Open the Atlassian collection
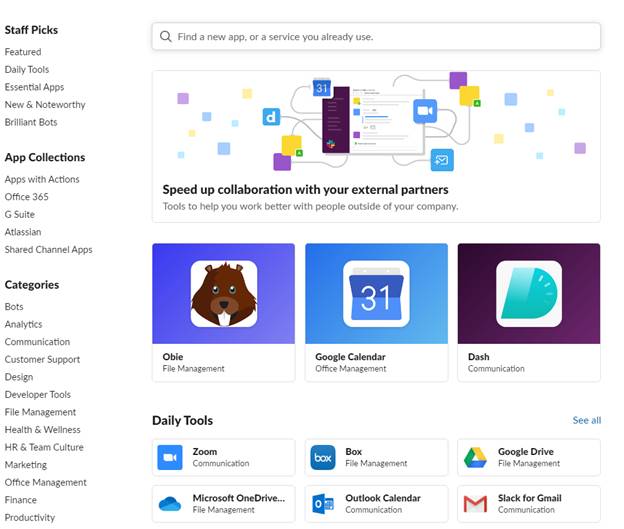Viewport: 624px width, 529px height. pos(23,232)
